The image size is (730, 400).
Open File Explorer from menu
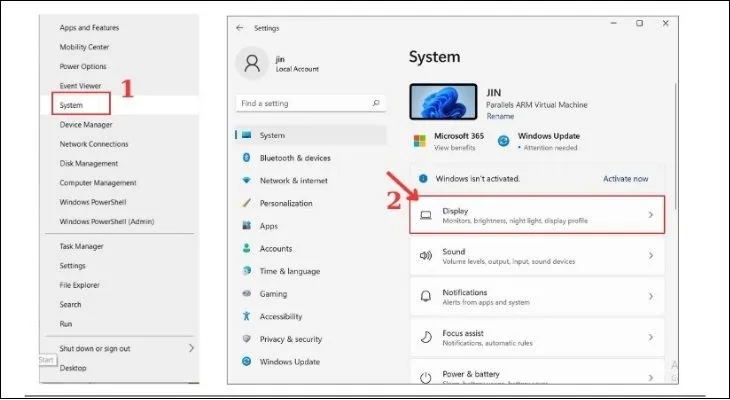[79, 285]
